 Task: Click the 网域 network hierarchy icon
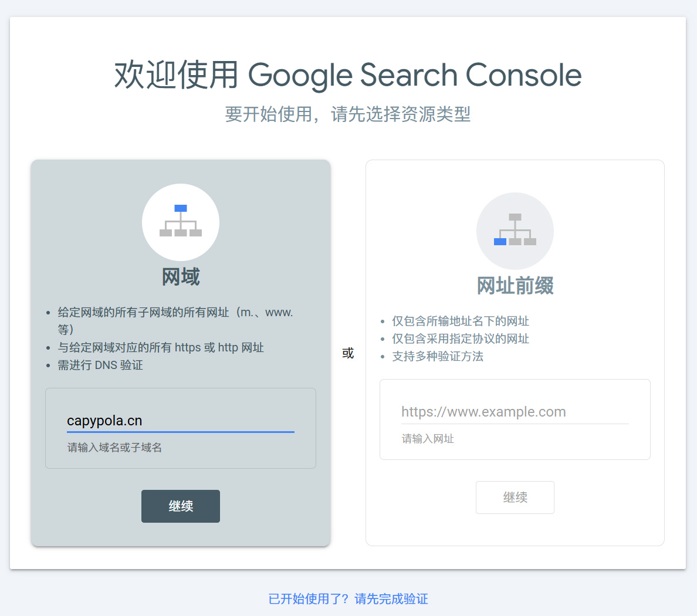click(181, 222)
